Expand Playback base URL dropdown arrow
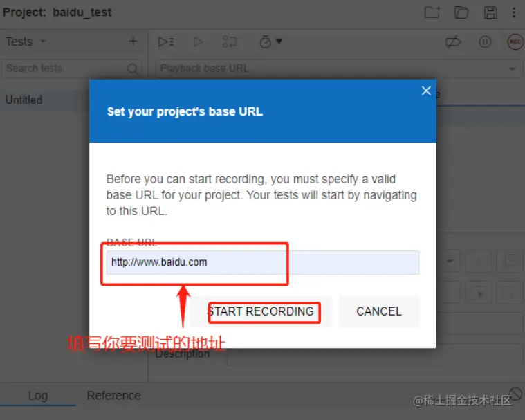The width and height of the screenshot is (525, 420). pos(512,69)
